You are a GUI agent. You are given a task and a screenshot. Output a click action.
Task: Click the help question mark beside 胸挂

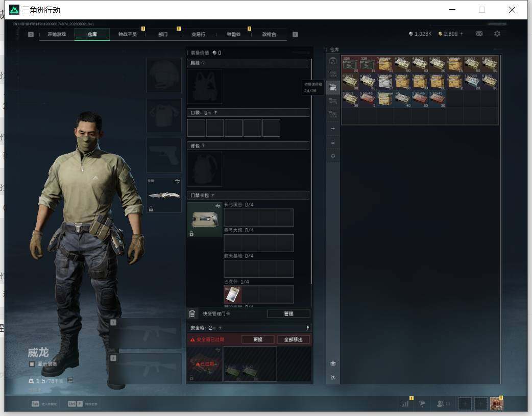click(x=204, y=63)
